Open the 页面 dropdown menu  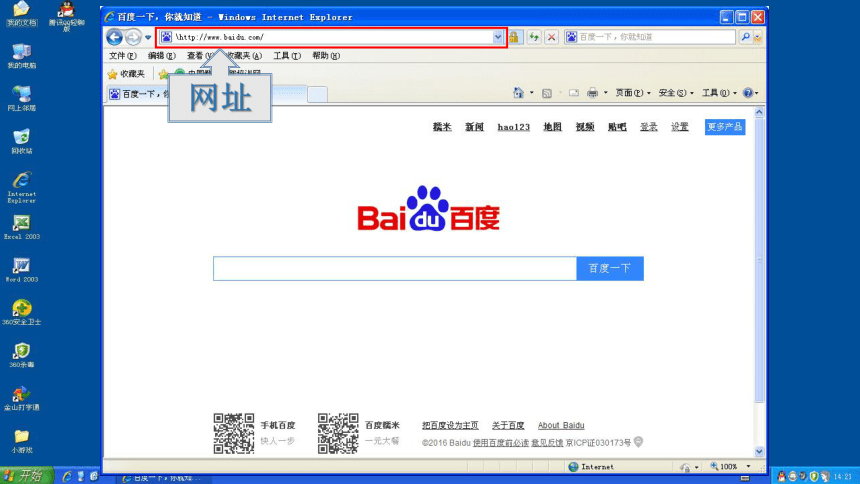pyautogui.click(x=633, y=93)
